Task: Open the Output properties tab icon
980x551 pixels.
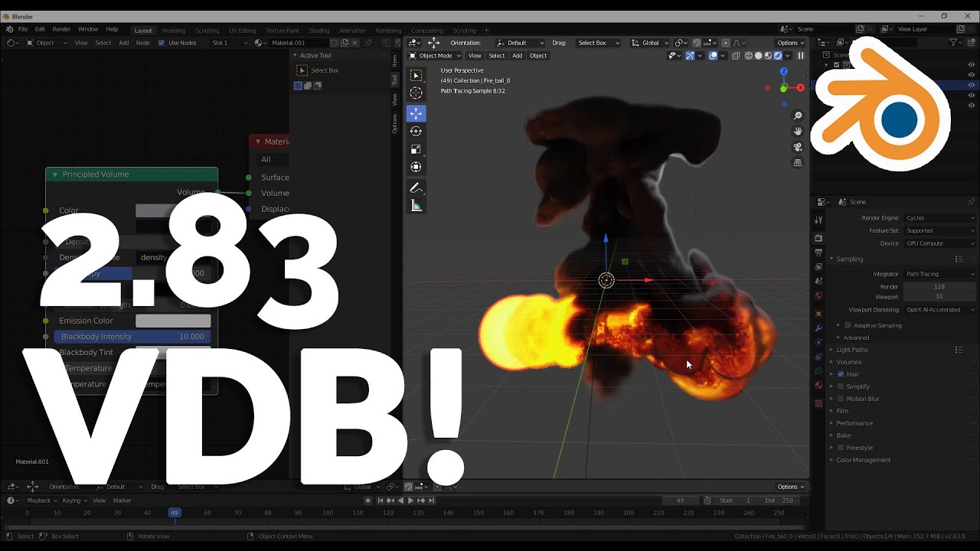Action: [x=818, y=253]
